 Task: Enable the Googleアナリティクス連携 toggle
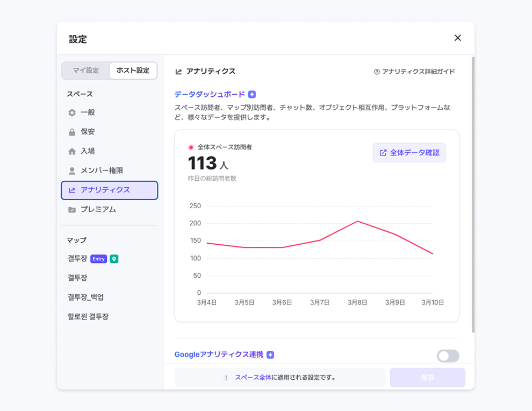click(448, 356)
